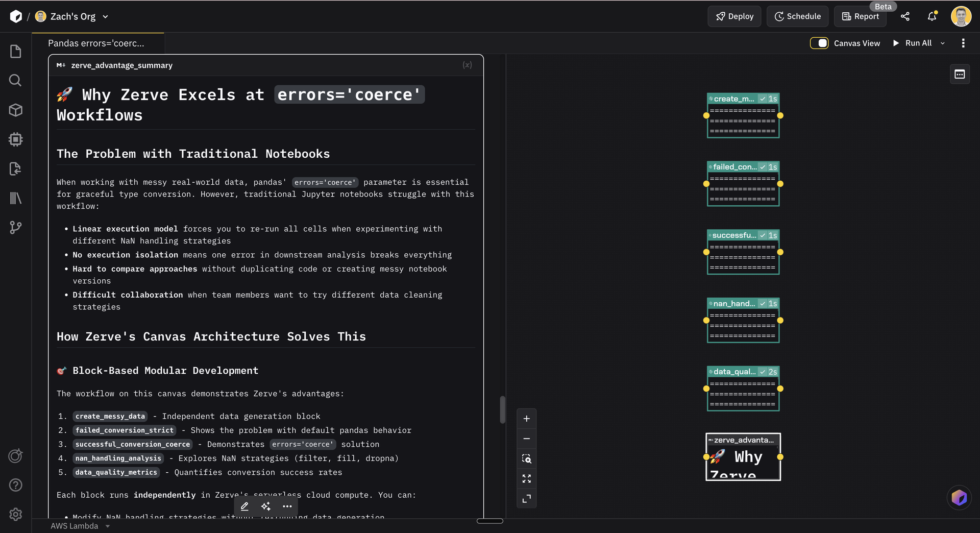Click the fit-to-screen icon in canvas controls

pyautogui.click(x=526, y=478)
